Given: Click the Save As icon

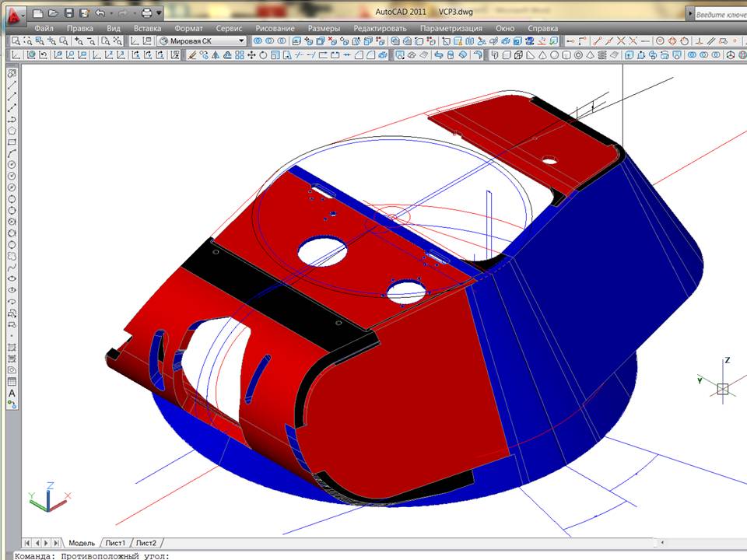Looking at the screenshot, I should click(x=85, y=14).
